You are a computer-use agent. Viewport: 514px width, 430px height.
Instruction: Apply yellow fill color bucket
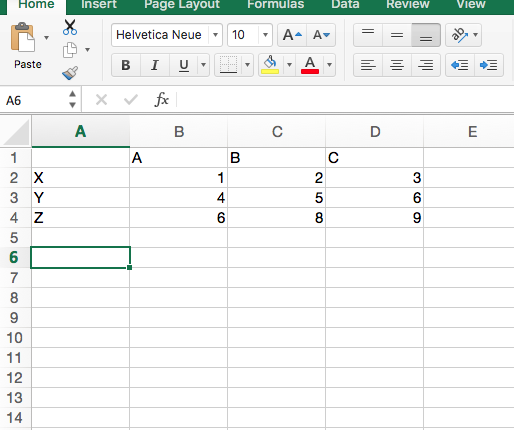(270, 65)
